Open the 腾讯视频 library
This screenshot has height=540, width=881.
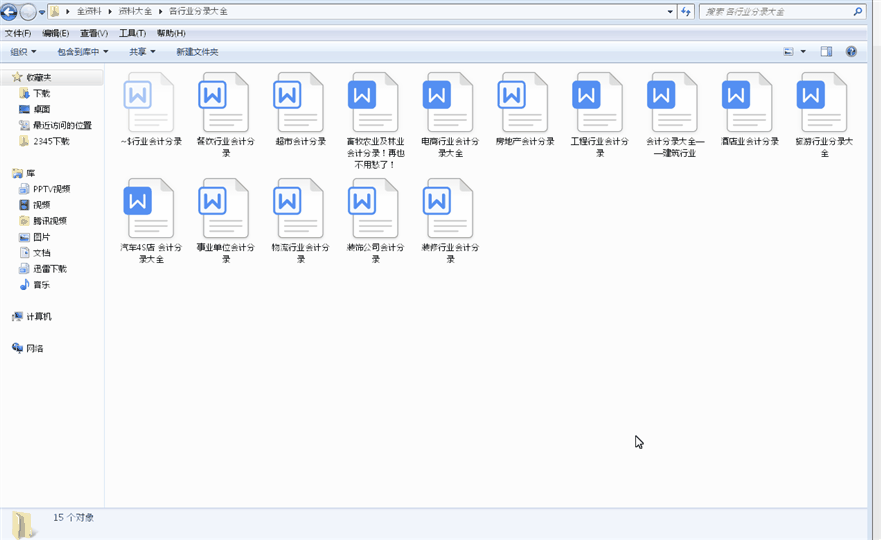coord(49,221)
